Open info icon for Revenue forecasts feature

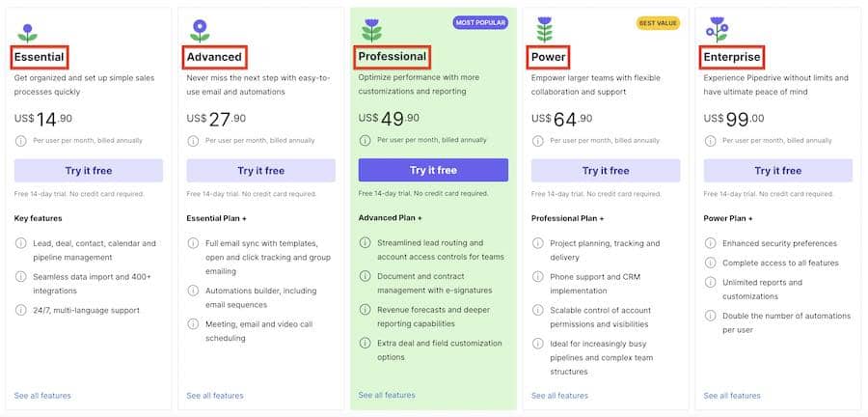click(365, 310)
